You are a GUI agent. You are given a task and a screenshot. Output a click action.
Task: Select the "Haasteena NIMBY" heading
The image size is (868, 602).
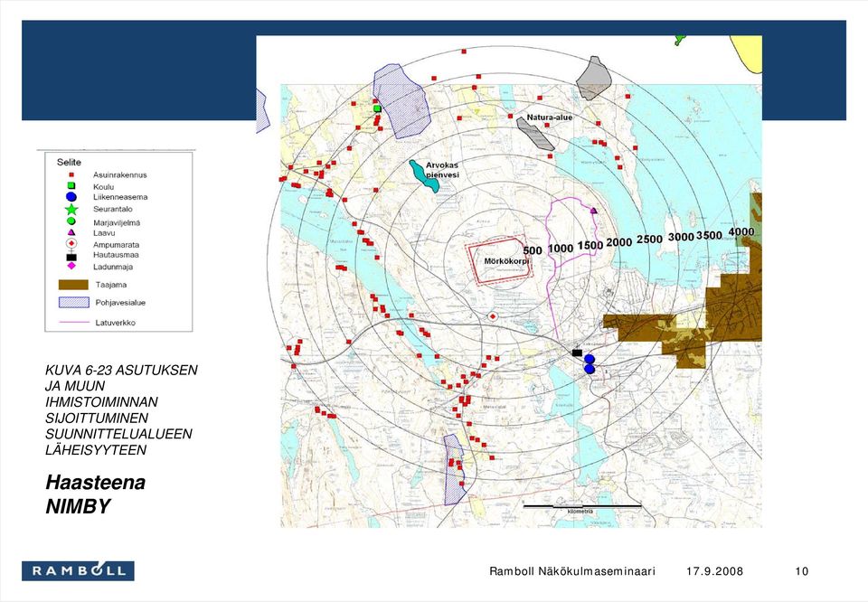tap(95, 494)
